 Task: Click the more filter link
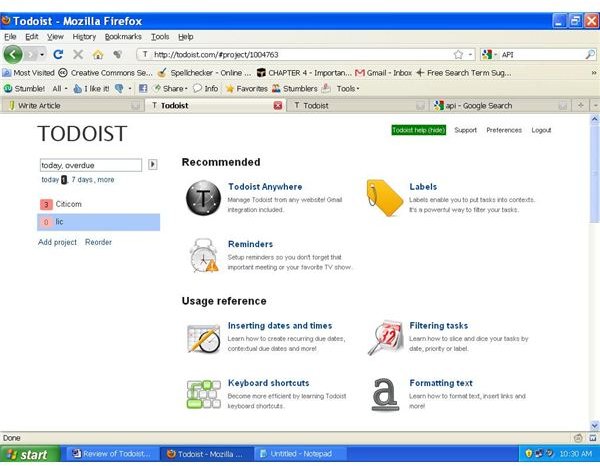point(106,180)
